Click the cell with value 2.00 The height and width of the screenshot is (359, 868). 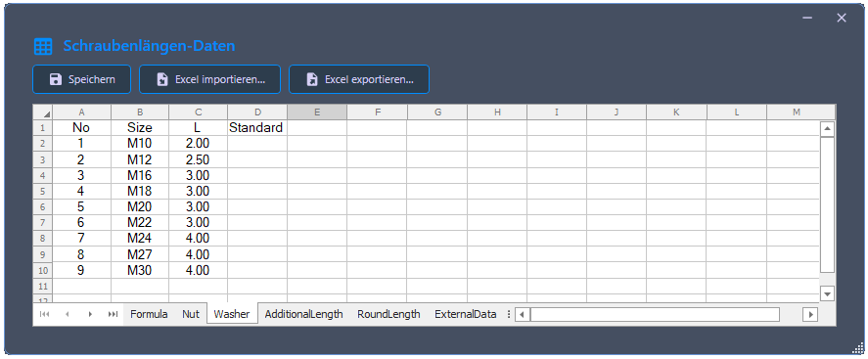(x=199, y=144)
